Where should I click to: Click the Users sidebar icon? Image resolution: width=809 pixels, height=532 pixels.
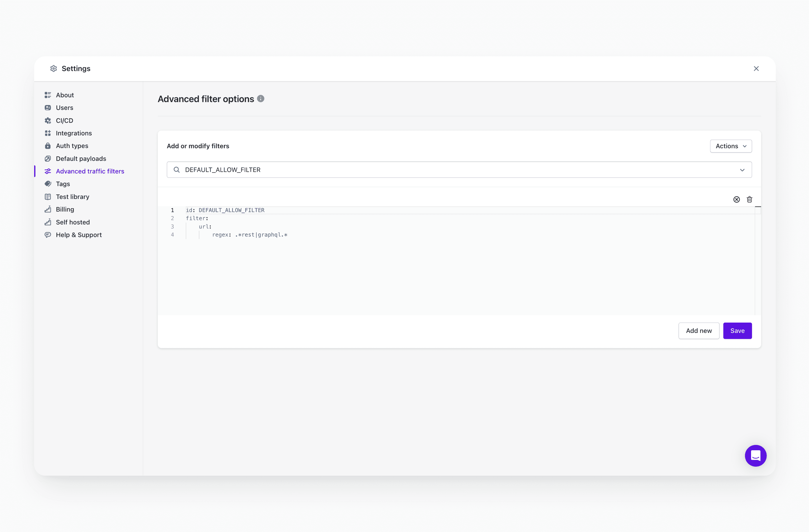coord(48,107)
